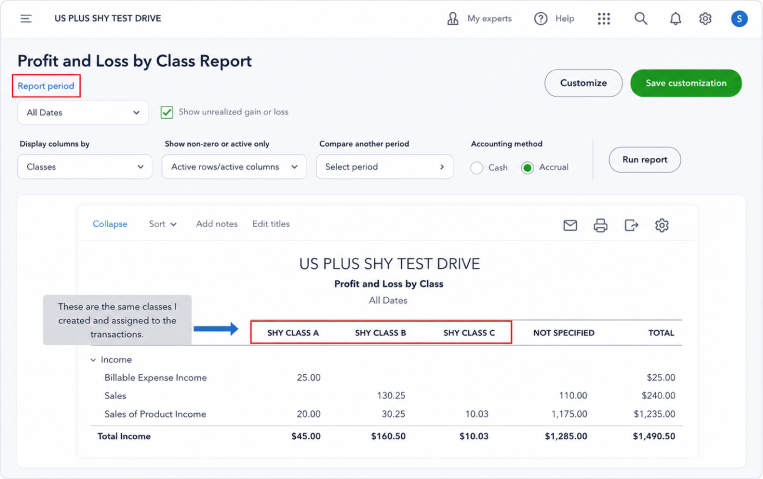Viewport: 763px width, 479px height.
Task: Click the SHY CLASS A column header
Action: (x=293, y=333)
